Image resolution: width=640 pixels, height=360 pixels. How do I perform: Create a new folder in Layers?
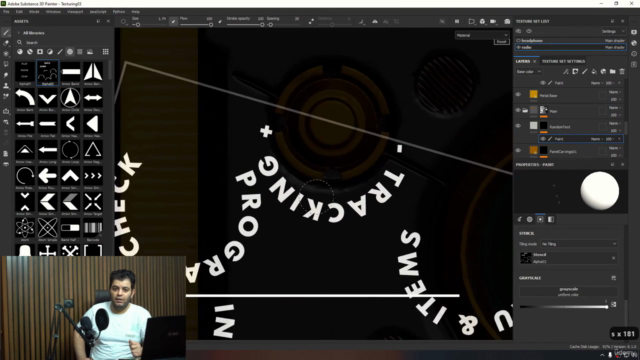(x=613, y=71)
